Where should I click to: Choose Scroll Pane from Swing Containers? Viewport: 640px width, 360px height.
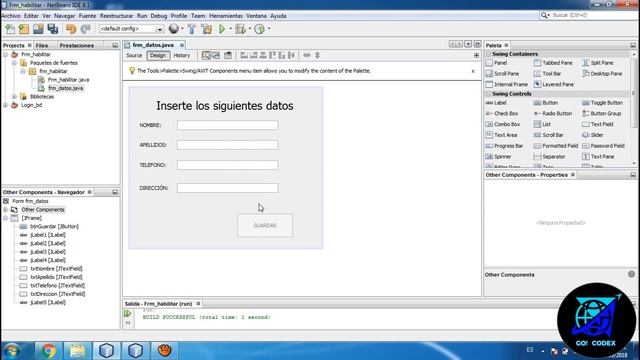(x=502, y=73)
